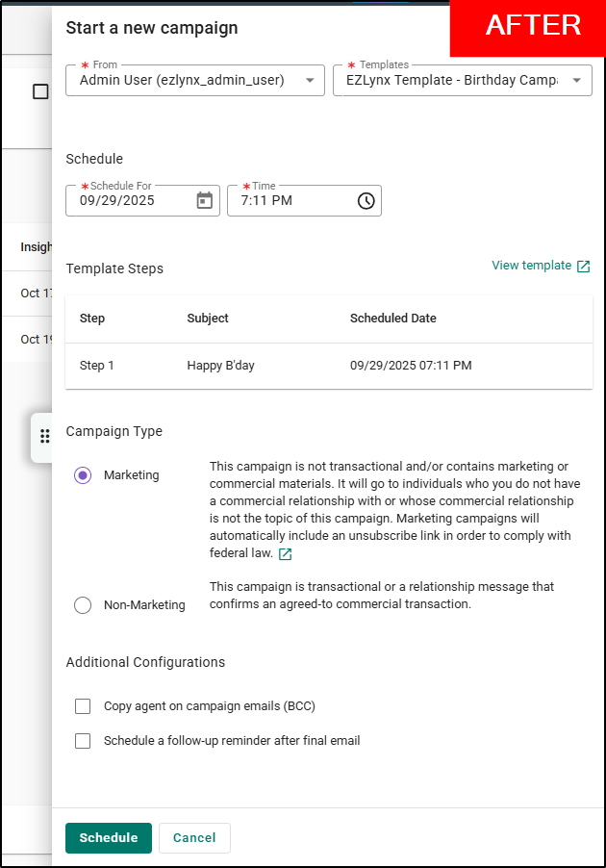
Task: Click the Schedule For date field 09/29/2025
Action: click(142, 200)
